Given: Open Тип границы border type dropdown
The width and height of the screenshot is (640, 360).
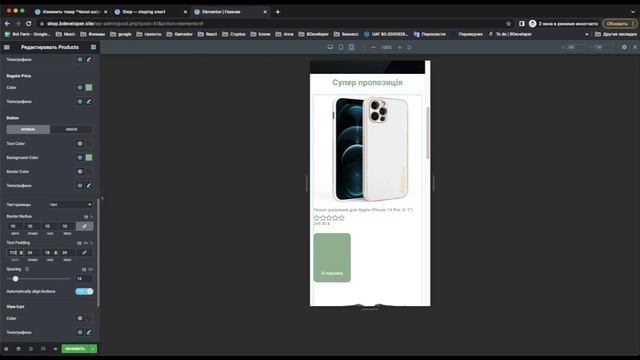Looking at the screenshot, I should tap(71, 204).
